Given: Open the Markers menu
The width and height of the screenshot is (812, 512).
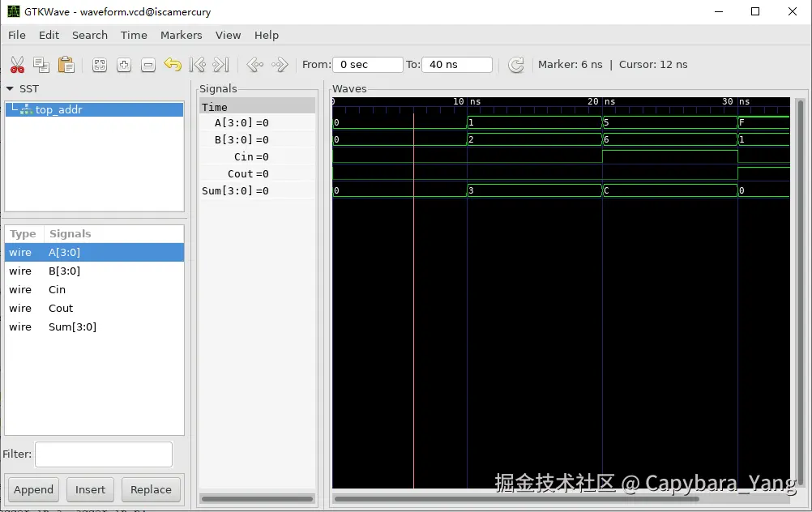Looking at the screenshot, I should [181, 35].
